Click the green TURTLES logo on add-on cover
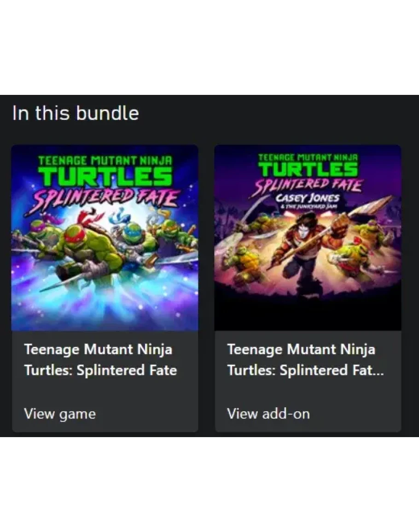This screenshot has height=532, width=419. (x=308, y=170)
